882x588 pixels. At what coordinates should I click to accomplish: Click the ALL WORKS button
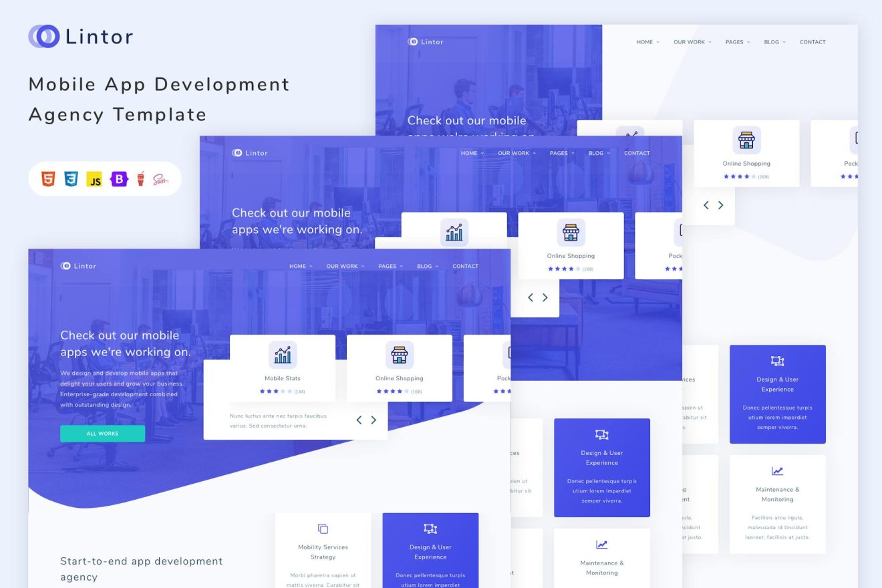102,433
